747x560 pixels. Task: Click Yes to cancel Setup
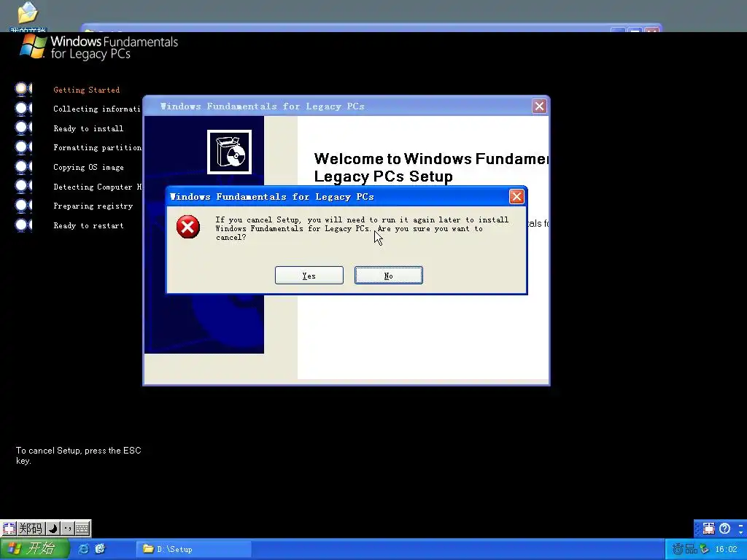[309, 275]
